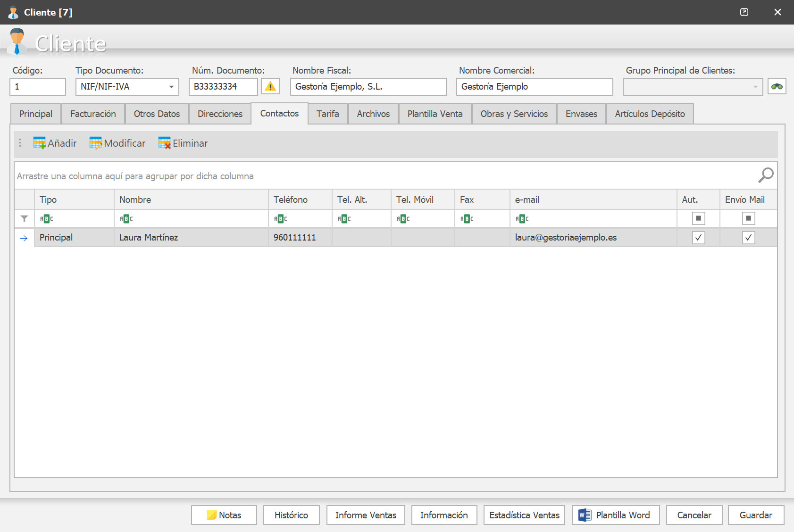Open the grid search magnifier icon
The height and width of the screenshot is (532, 794).
coord(765,175)
